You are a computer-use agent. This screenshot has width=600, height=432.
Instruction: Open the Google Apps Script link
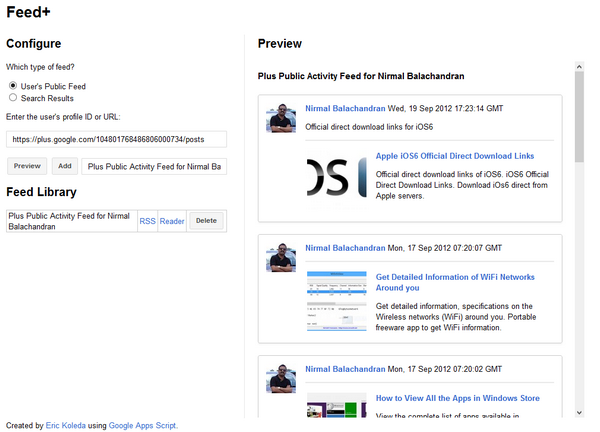click(142, 425)
